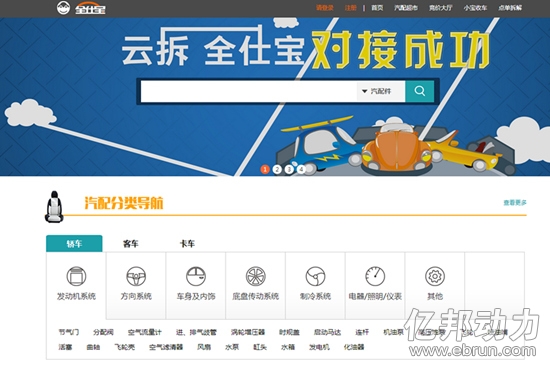Expand the 汽配件 search category dropdown
The image size is (550, 367).
click(x=381, y=91)
